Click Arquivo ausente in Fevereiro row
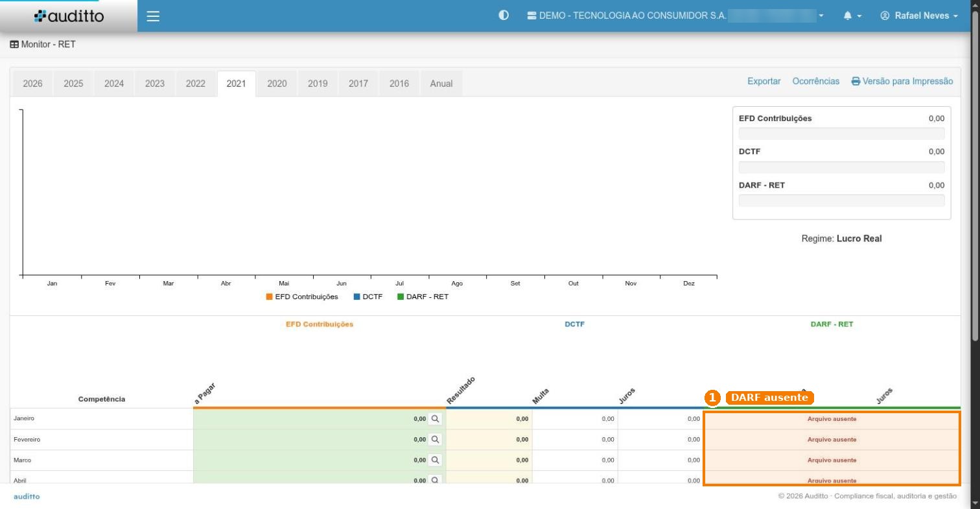The image size is (980, 509). (832, 440)
